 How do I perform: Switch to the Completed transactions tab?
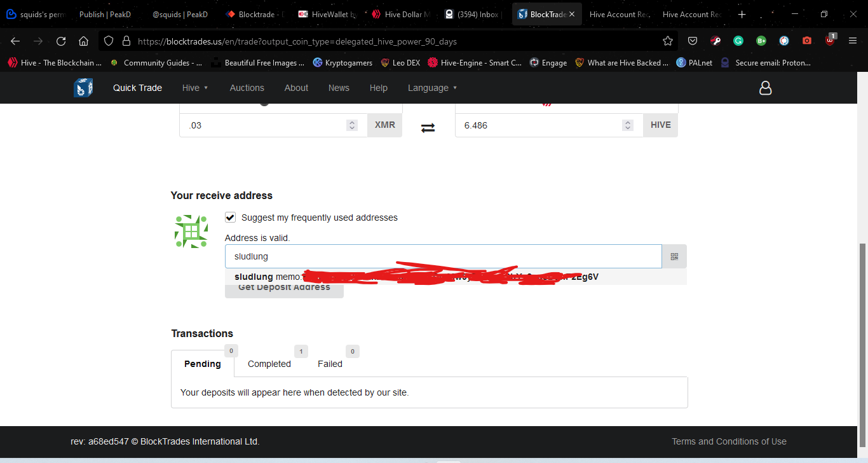(x=269, y=364)
